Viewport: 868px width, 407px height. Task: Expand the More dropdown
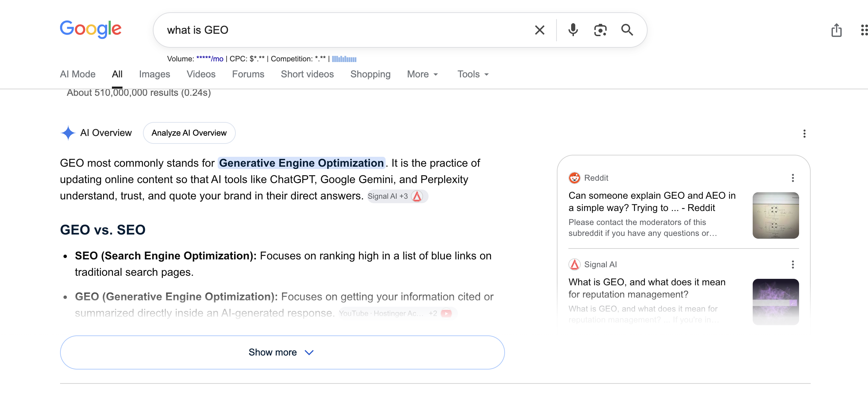pyautogui.click(x=422, y=74)
